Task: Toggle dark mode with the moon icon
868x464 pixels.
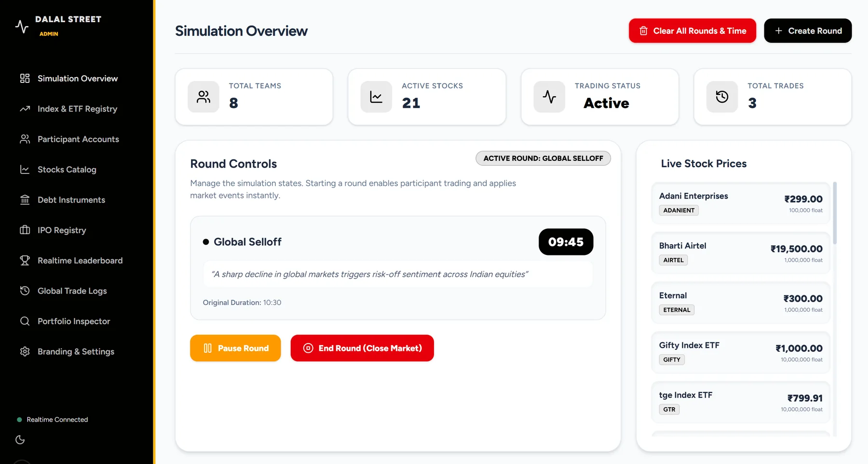Action: (x=20, y=439)
